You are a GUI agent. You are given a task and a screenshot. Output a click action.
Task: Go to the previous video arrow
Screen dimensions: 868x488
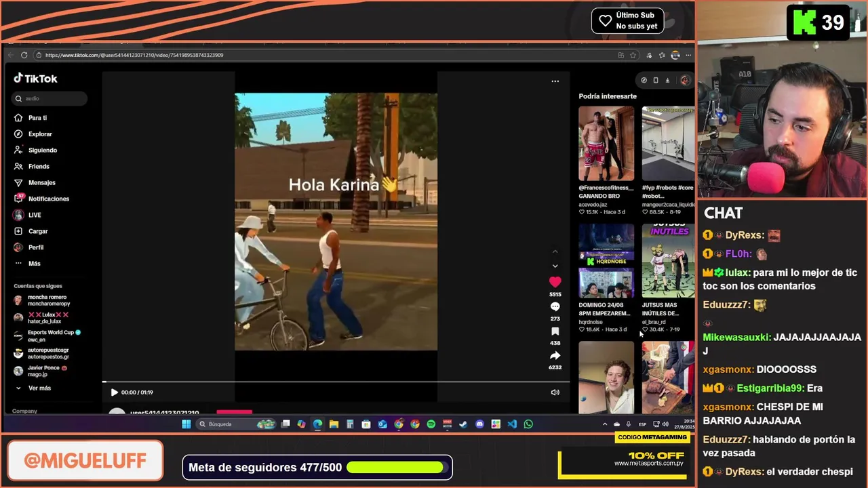coord(555,252)
